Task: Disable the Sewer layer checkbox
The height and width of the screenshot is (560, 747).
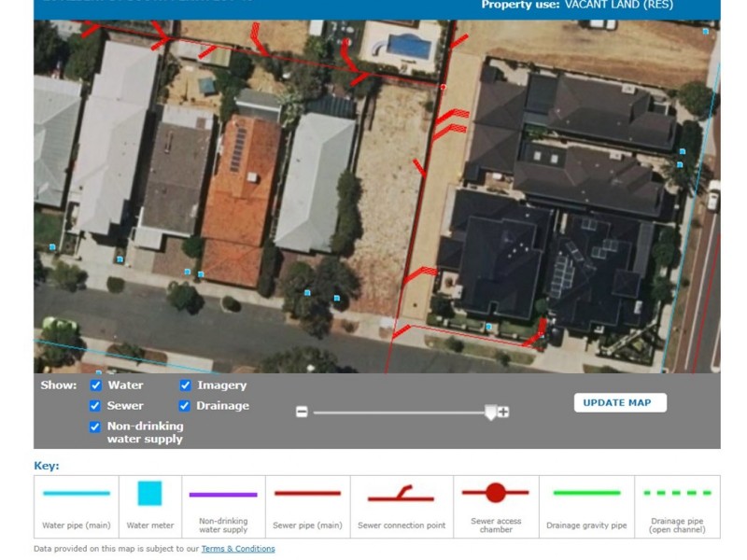Action: [x=95, y=406]
